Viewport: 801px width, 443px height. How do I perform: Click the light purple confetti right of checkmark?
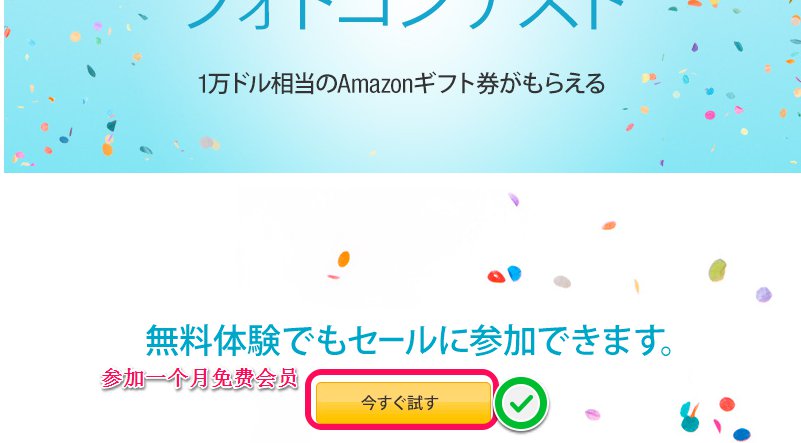pyautogui.click(x=593, y=414)
